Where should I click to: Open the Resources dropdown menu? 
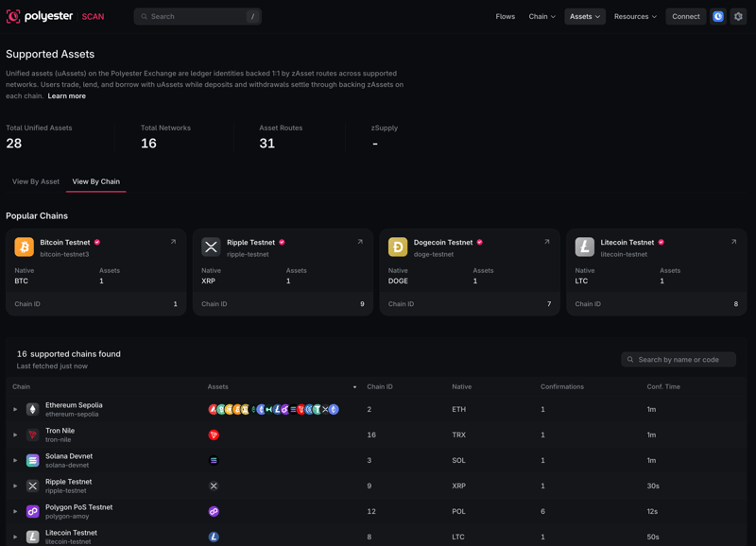635,16
